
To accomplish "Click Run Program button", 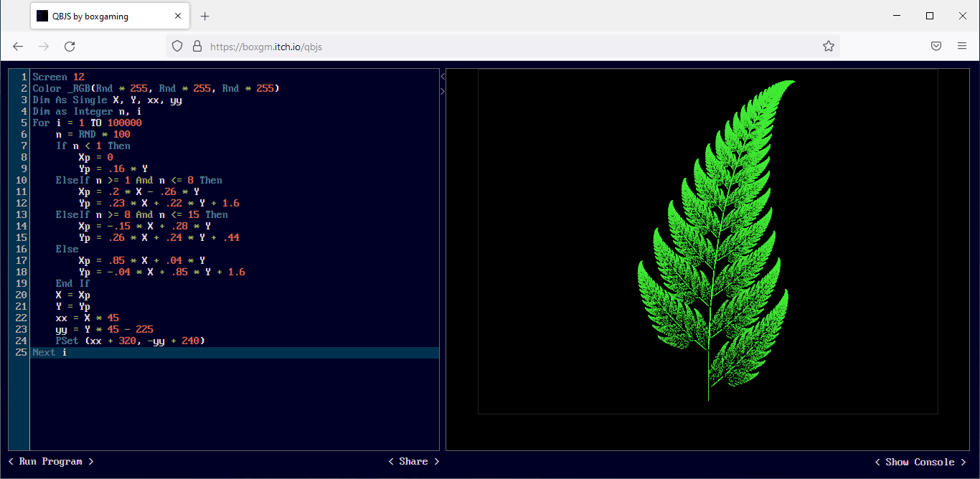I will pyautogui.click(x=51, y=461).
